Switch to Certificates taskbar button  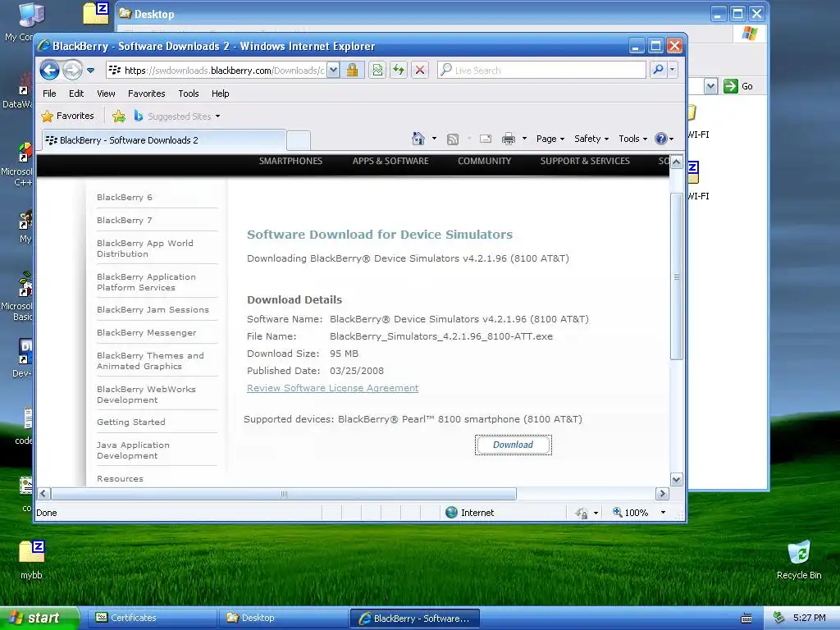(x=152, y=619)
